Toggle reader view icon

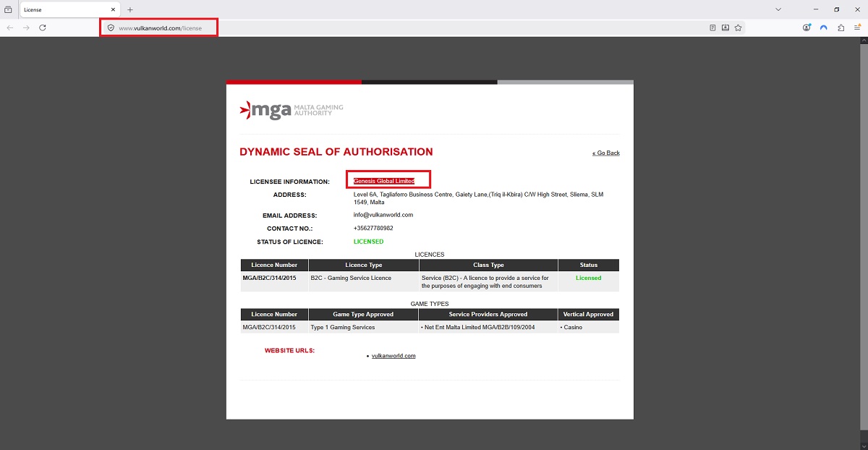pos(712,27)
